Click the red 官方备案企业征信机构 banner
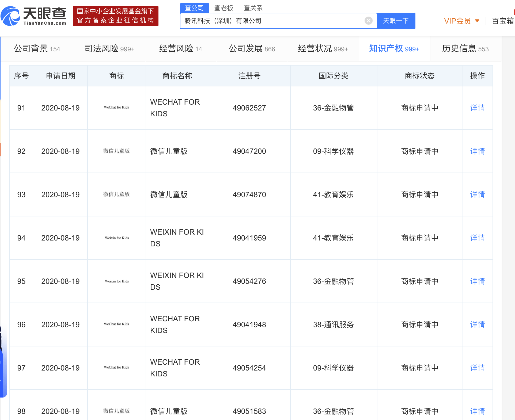The image size is (515, 420). pyautogui.click(x=115, y=16)
